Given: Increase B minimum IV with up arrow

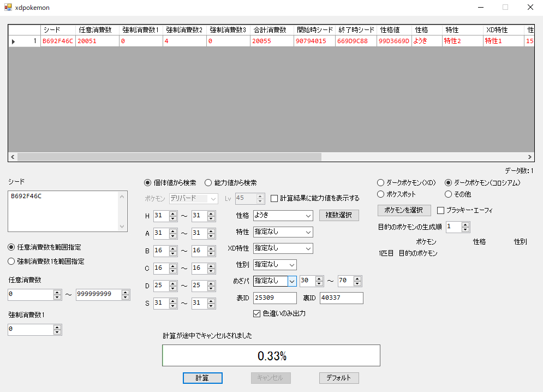Looking at the screenshot, I should click(173, 248).
